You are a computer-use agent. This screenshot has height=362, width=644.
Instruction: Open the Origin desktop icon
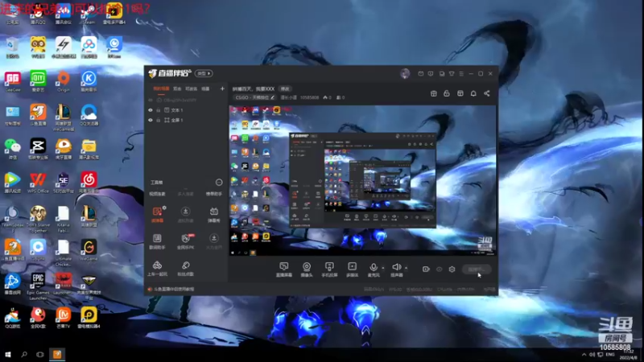pos(64,81)
